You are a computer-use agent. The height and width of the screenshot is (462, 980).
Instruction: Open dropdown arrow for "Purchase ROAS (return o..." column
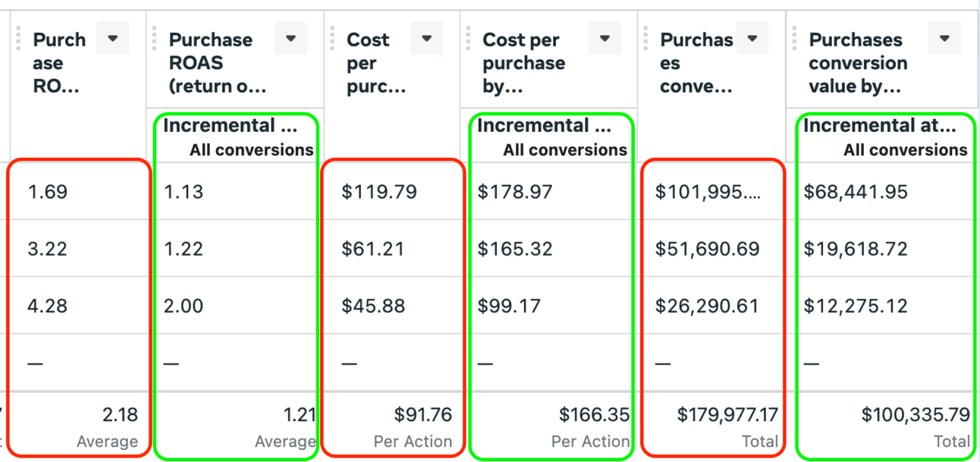pyautogui.click(x=291, y=39)
